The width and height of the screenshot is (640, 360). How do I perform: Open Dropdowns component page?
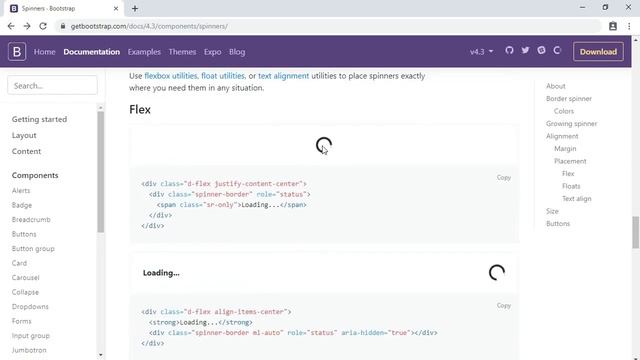(x=30, y=307)
